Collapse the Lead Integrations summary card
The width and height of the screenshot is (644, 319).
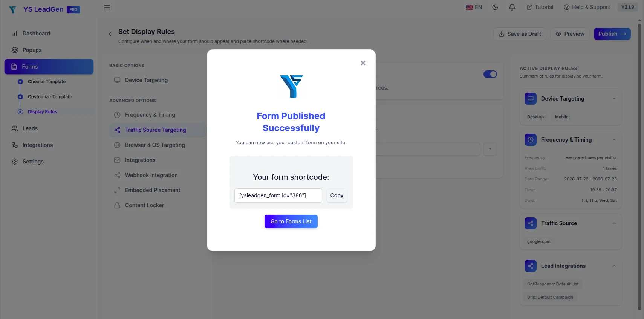pos(614,266)
